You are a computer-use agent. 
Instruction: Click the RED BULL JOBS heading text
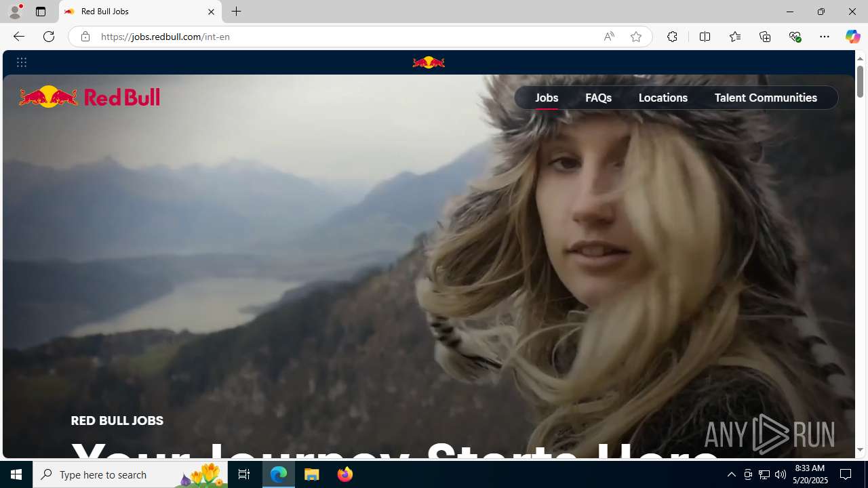pyautogui.click(x=117, y=421)
